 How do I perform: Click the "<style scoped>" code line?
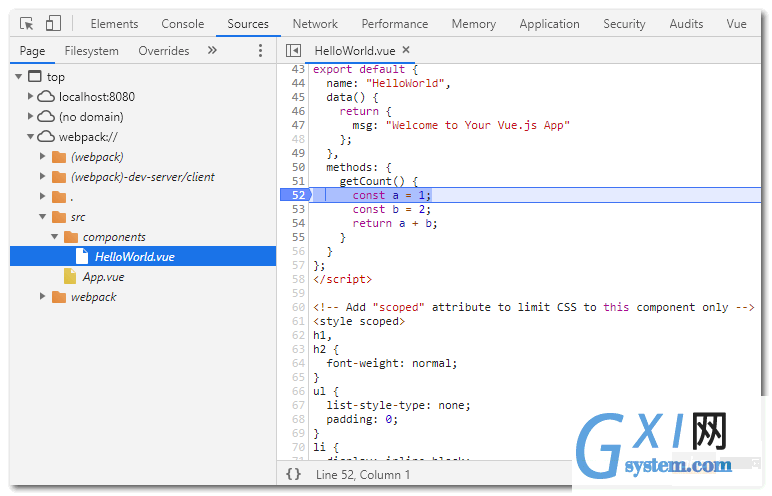pyautogui.click(x=359, y=322)
